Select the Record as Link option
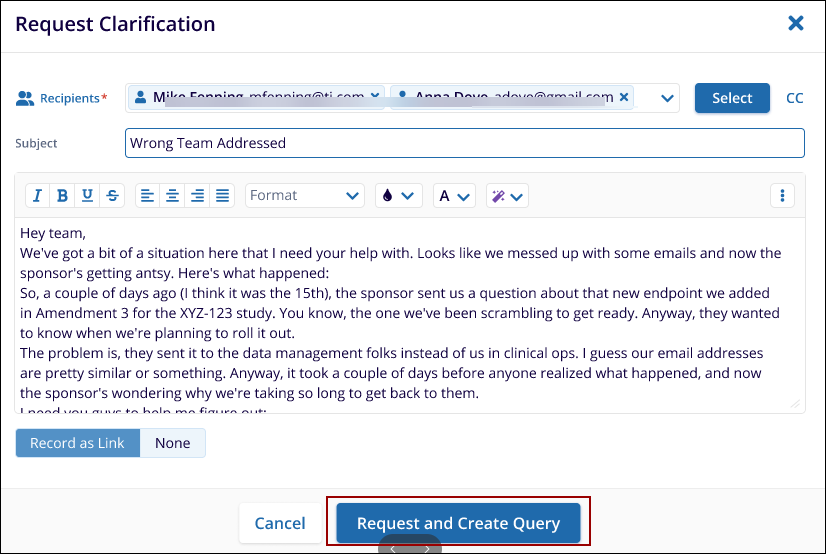 77,443
